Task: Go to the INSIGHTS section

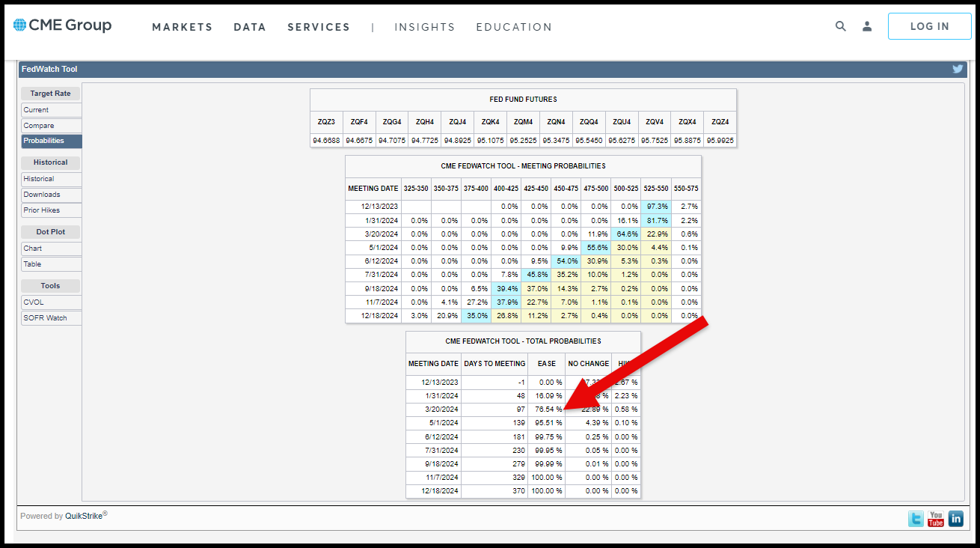Action: click(x=425, y=27)
